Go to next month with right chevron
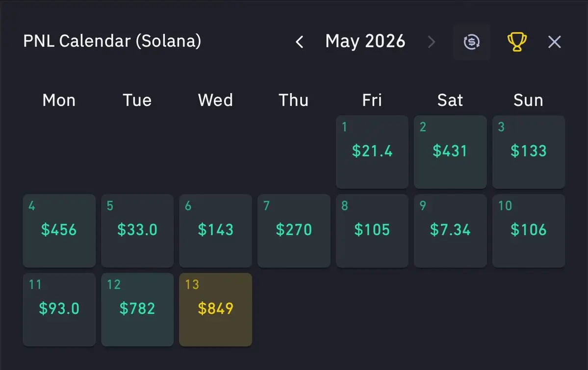Viewport: 588px width, 370px height. (x=432, y=42)
